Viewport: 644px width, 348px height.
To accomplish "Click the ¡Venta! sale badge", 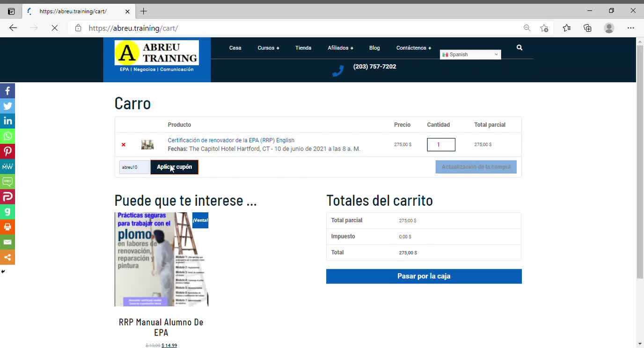I will click(x=200, y=220).
